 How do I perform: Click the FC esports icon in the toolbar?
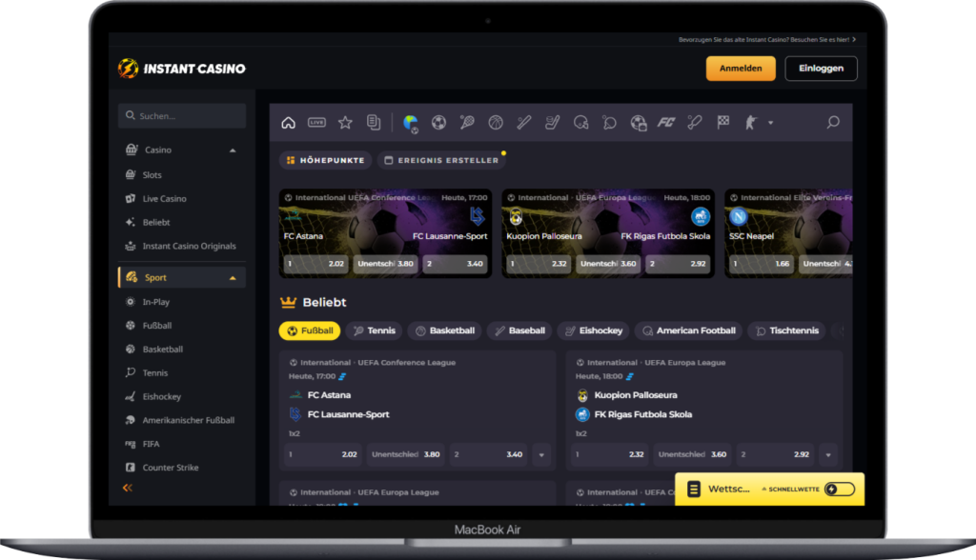pos(666,123)
